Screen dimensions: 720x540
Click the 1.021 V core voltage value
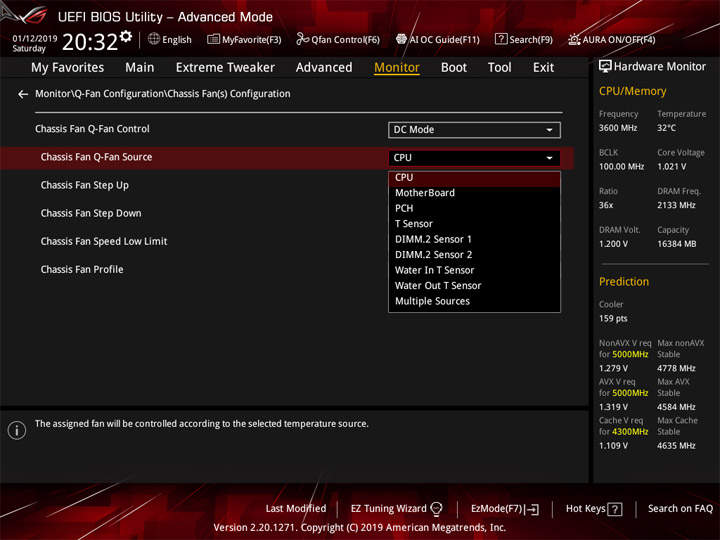click(672, 167)
